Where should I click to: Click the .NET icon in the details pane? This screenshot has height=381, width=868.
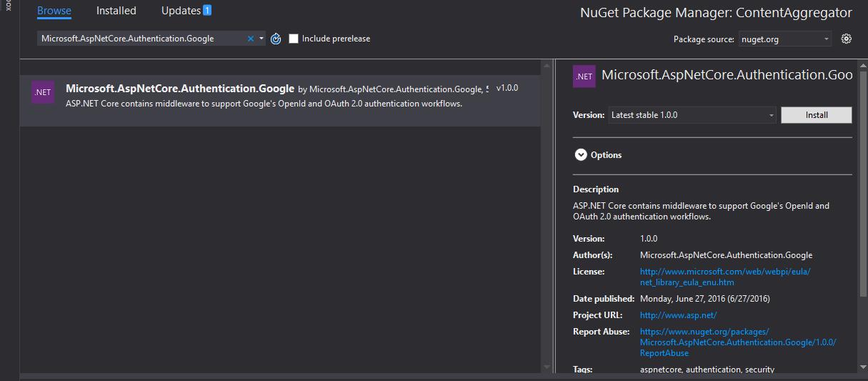click(x=584, y=76)
